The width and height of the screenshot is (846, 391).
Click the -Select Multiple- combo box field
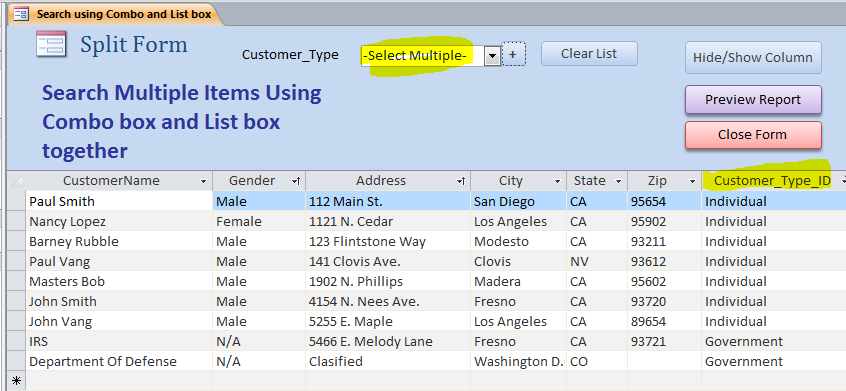[422, 55]
